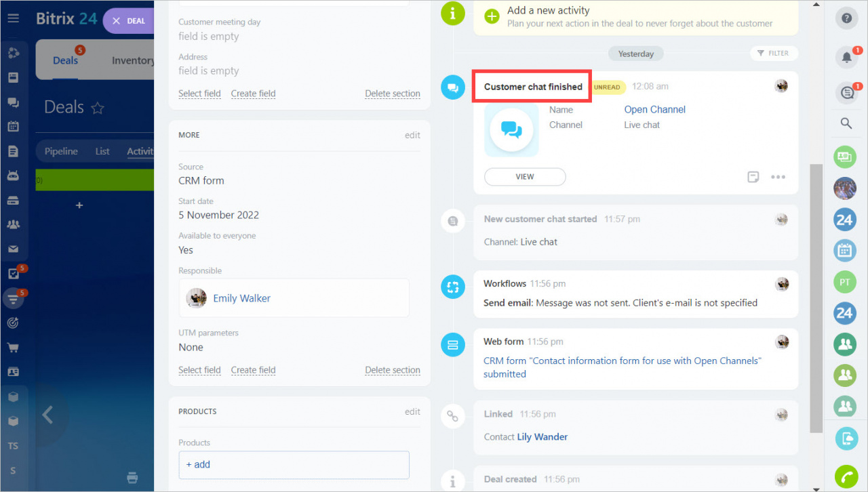Open the submitted CRM form link

[x=623, y=367]
